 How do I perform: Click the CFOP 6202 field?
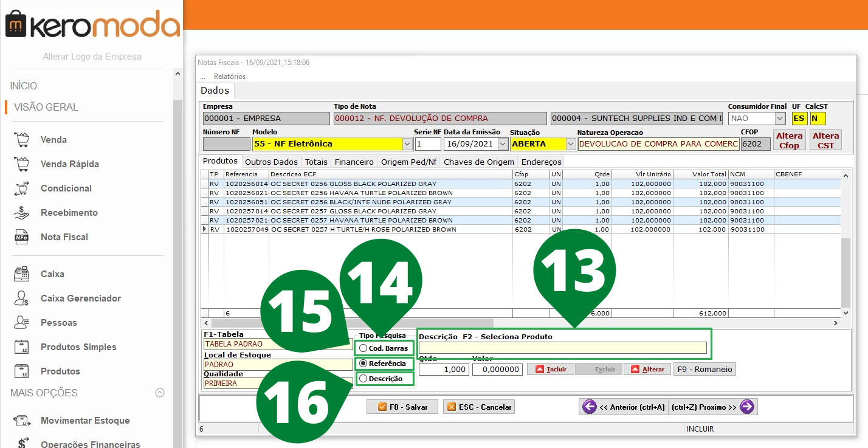pyautogui.click(x=756, y=144)
